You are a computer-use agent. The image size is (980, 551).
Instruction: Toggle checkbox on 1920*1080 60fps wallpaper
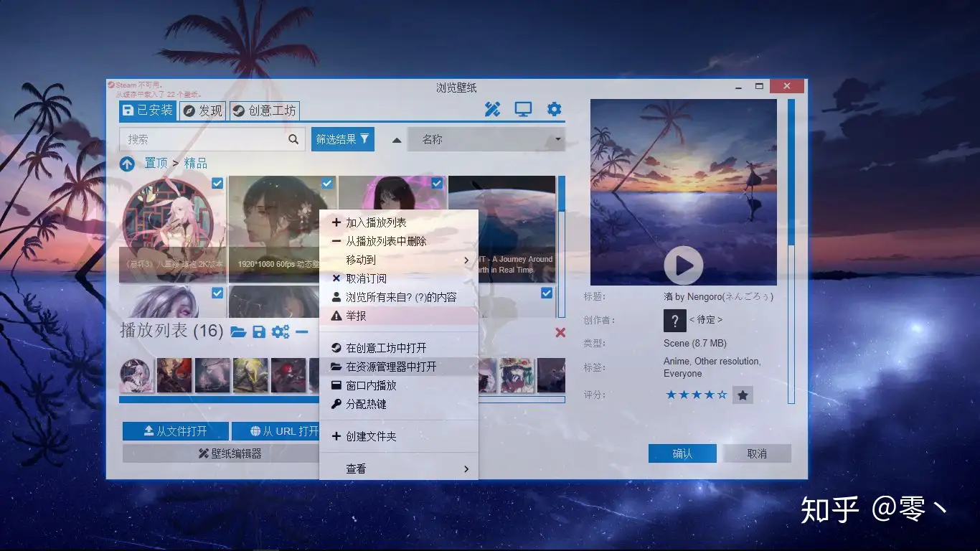(327, 184)
